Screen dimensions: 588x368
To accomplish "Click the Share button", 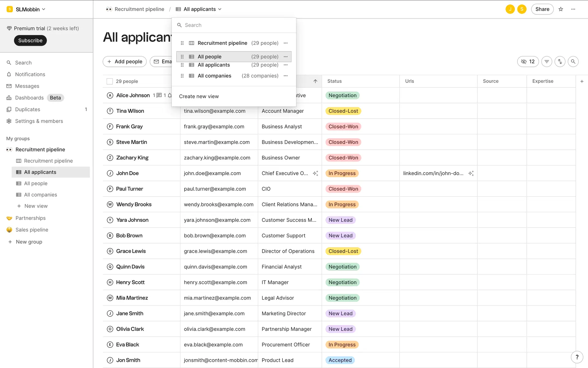I will click(542, 9).
